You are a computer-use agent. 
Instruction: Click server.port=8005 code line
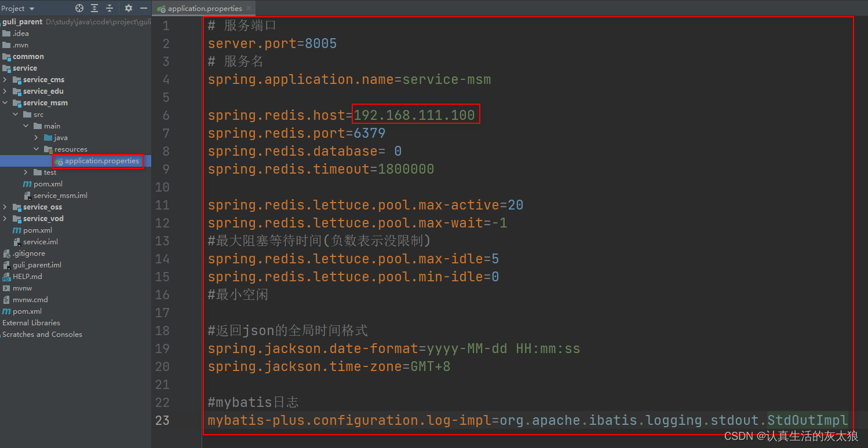click(x=272, y=43)
